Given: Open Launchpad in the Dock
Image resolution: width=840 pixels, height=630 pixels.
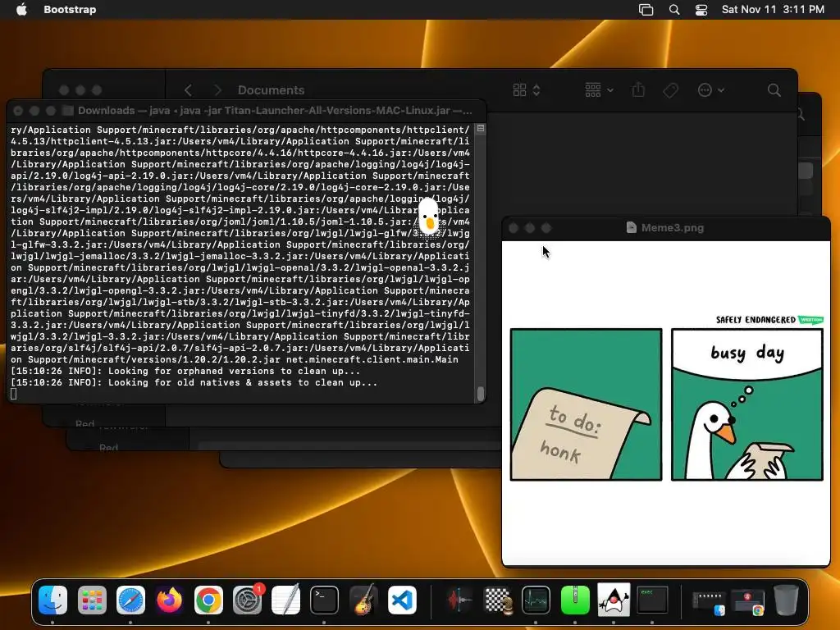Looking at the screenshot, I should (92, 600).
